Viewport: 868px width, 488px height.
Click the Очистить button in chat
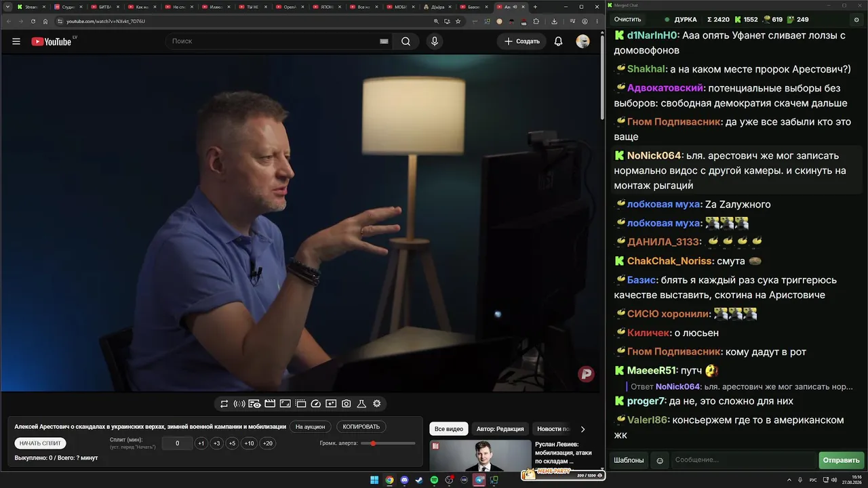coord(627,20)
